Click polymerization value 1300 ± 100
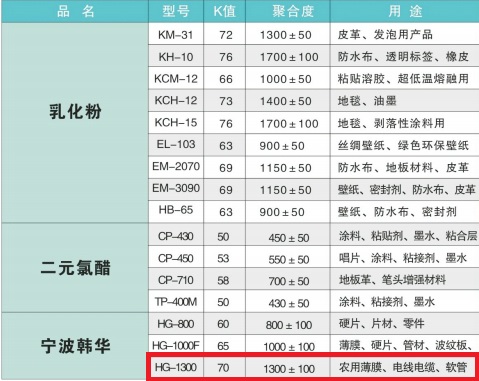This screenshot has height=381, width=479. click(289, 369)
